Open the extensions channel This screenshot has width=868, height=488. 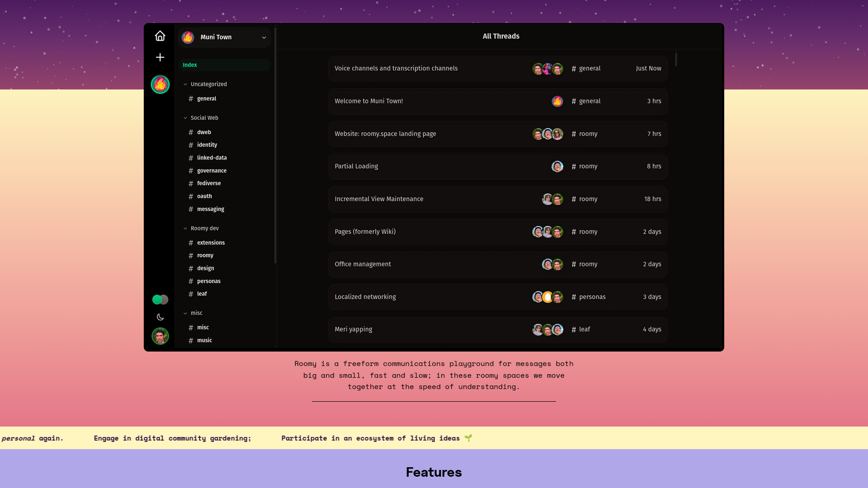click(211, 243)
